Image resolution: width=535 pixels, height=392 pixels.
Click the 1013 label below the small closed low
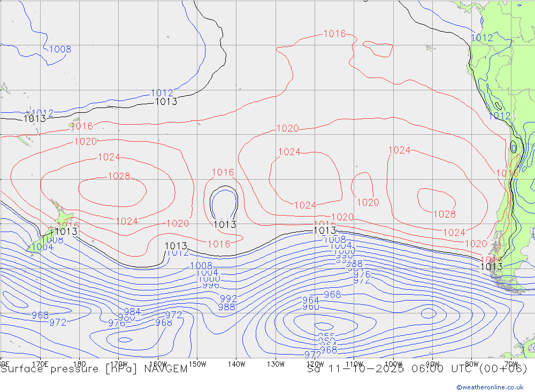(225, 225)
